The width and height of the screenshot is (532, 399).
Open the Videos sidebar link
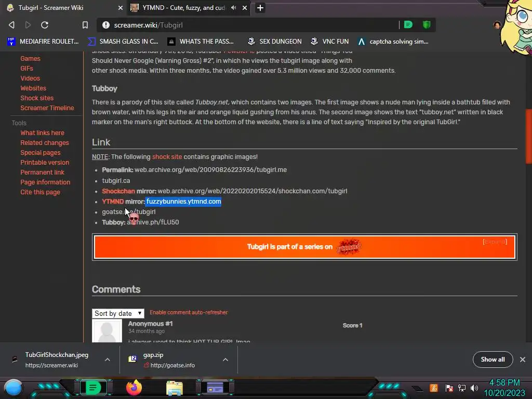click(30, 78)
